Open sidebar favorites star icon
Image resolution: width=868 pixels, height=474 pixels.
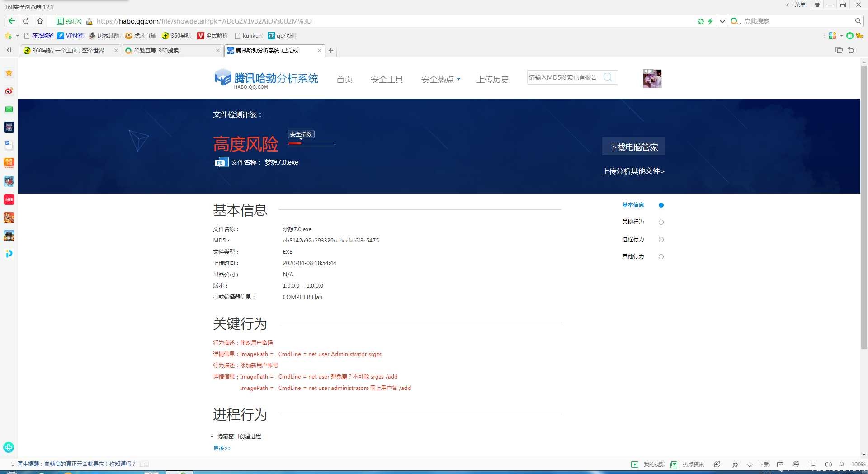click(x=9, y=73)
